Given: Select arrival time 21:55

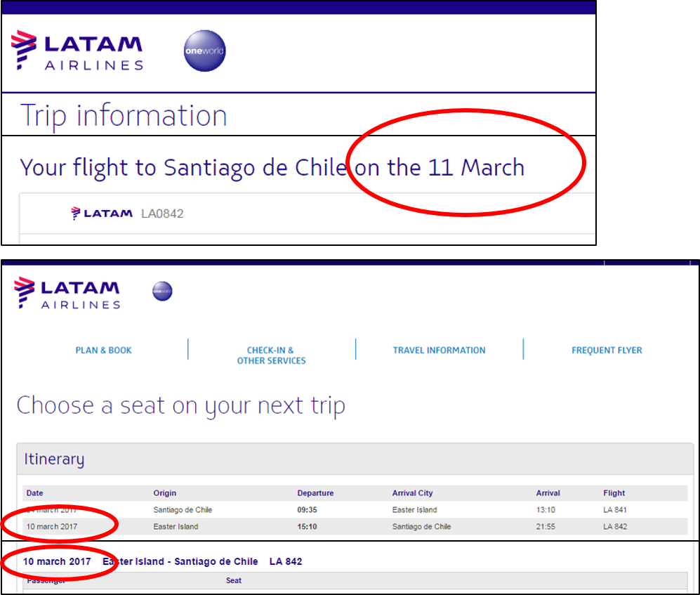Looking at the screenshot, I should (x=546, y=527).
